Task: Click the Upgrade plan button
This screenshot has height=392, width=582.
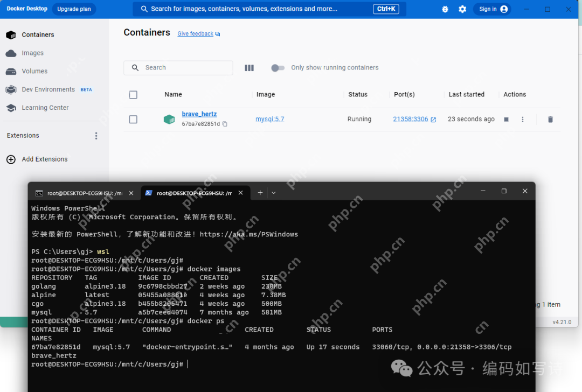Action: [x=74, y=9]
